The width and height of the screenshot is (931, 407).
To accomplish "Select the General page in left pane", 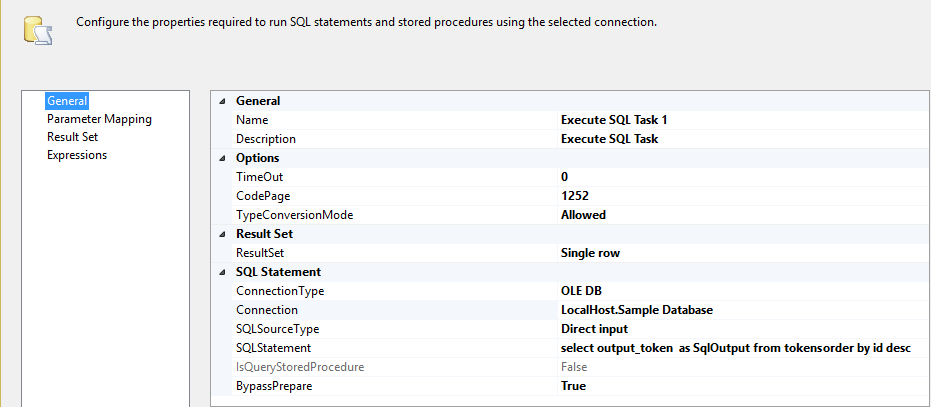I will click(67, 101).
